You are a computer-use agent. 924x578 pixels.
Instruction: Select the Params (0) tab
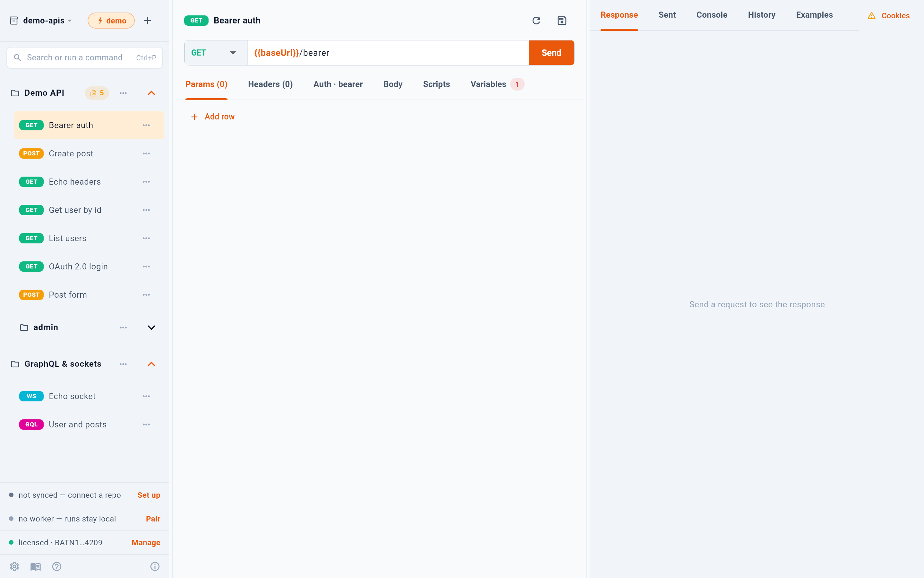pyautogui.click(x=206, y=84)
